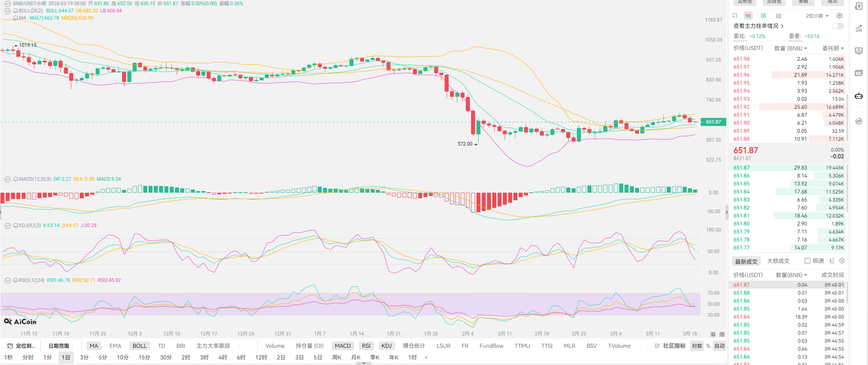Collapse the MACD indicator panel

point(8,179)
